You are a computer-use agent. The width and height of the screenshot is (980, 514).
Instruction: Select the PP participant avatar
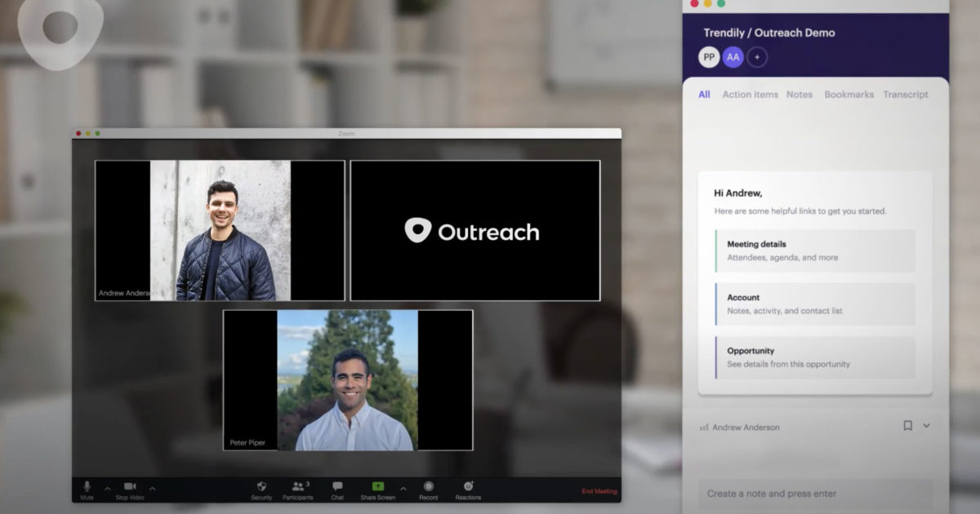(x=708, y=57)
